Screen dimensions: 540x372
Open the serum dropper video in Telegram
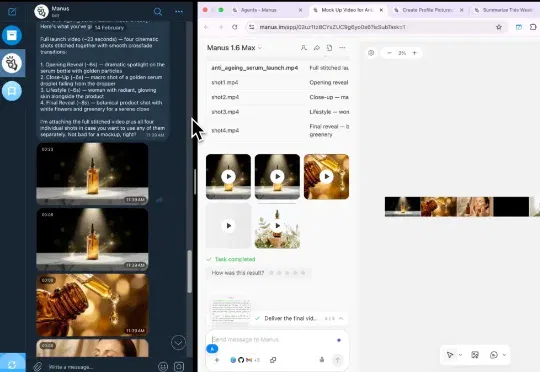point(92,305)
